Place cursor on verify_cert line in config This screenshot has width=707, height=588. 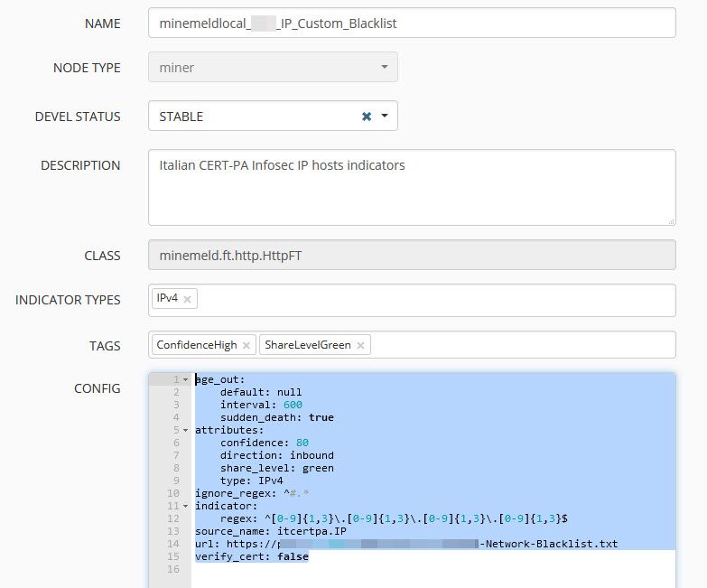[251, 557]
